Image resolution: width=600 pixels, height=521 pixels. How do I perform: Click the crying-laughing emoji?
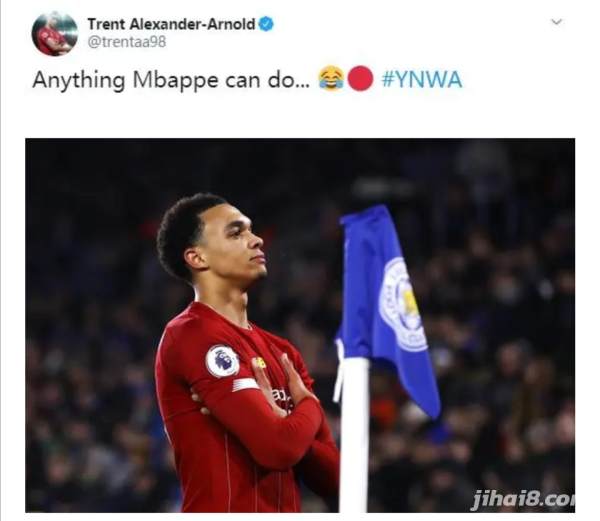331,78
